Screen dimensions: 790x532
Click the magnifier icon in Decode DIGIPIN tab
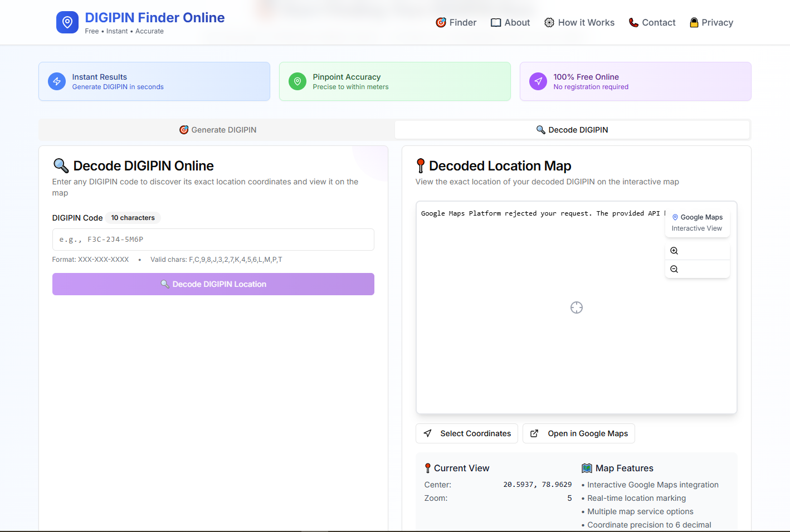(x=540, y=130)
